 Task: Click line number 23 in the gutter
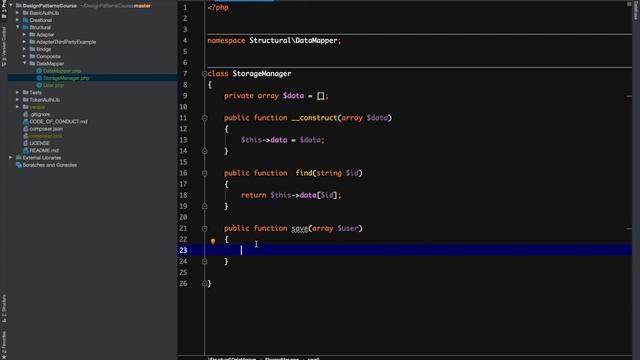click(183, 250)
